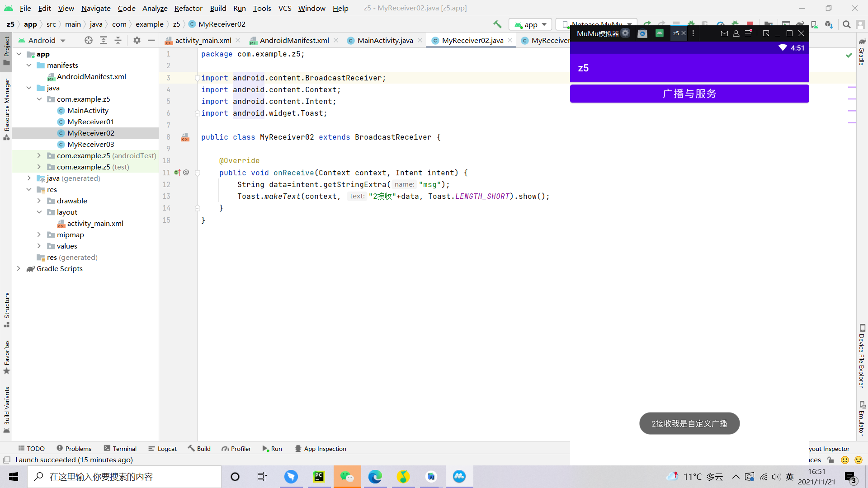Open the app run configuration dropdown
Image resolution: width=868 pixels, height=488 pixels.
tap(531, 24)
